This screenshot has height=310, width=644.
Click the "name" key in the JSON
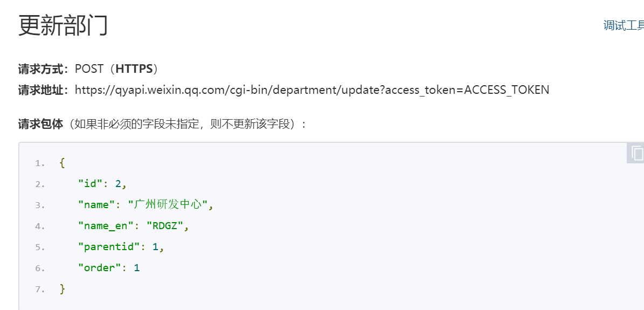(x=96, y=205)
